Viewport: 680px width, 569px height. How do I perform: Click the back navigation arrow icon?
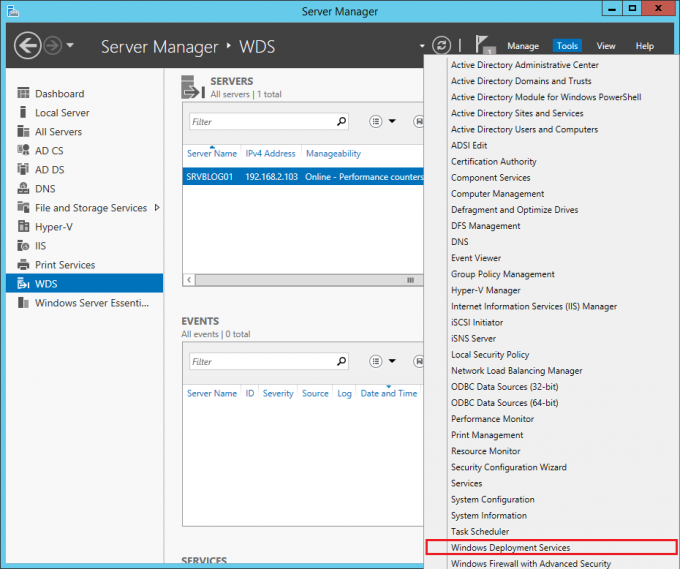click(27, 46)
